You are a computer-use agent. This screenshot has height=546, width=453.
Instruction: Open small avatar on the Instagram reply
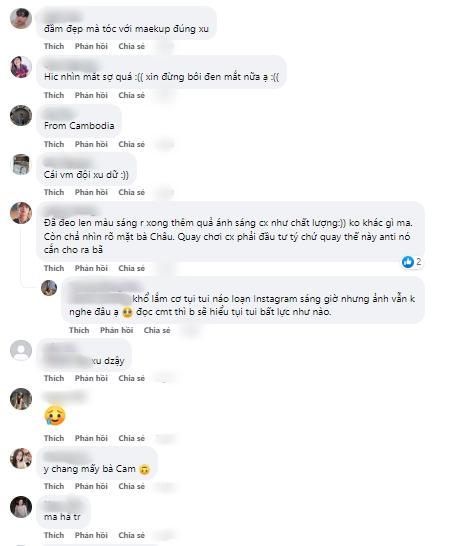tap(49, 288)
